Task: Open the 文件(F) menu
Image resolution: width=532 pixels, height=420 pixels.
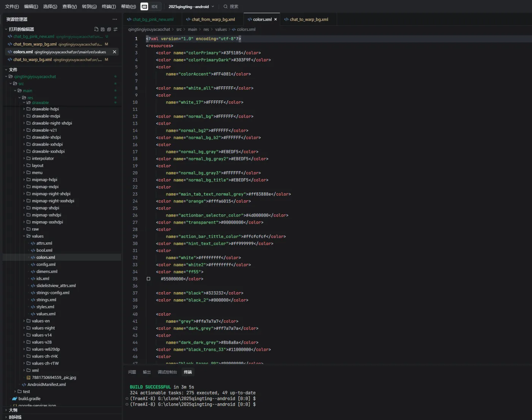Action: (x=12, y=6)
